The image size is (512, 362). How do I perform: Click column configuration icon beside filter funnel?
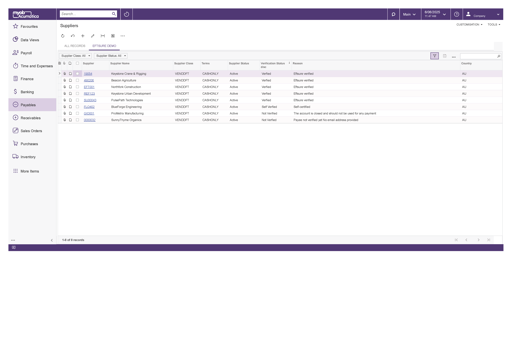click(x=444, y=56)
